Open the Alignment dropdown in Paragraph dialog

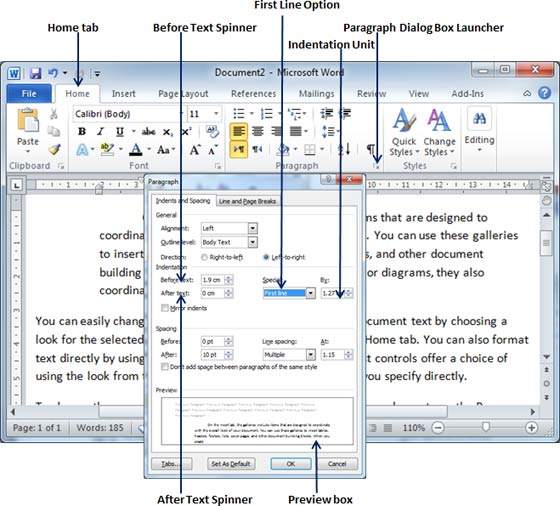point(252,228)
